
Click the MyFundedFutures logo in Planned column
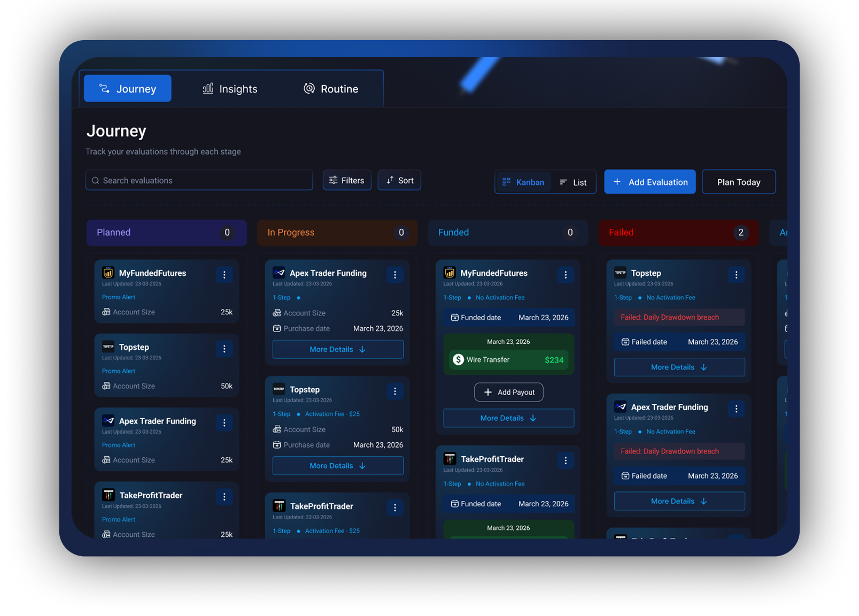point(109,273)
